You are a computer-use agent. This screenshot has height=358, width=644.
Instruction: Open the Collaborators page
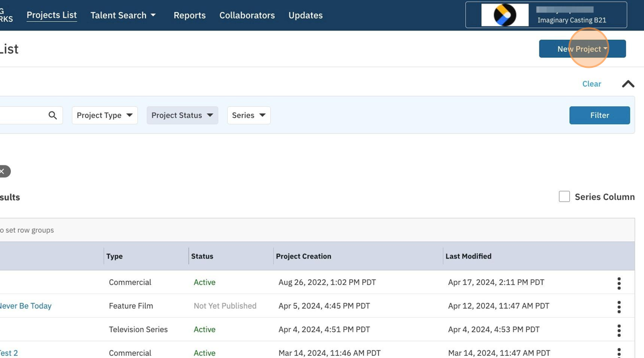pos(247,16)
